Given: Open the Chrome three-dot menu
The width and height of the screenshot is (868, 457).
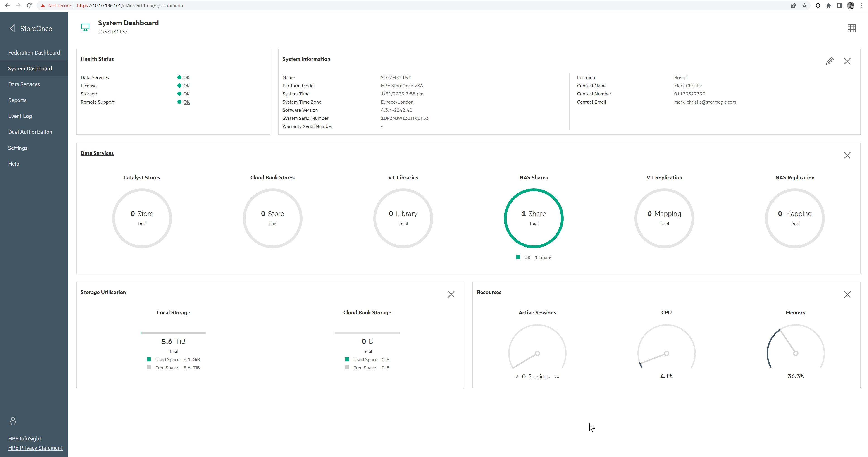Looking at the screenshot, I should coord(861,5).
